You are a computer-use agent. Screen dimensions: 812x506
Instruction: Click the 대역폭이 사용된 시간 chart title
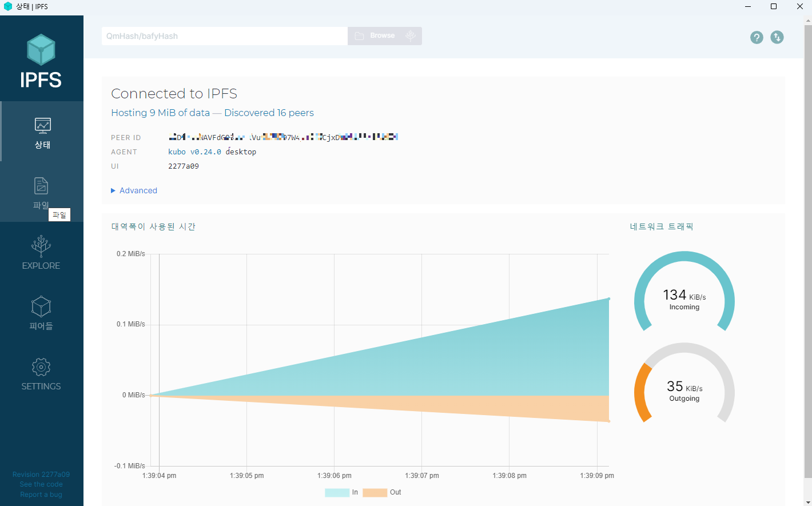[153, 226]
